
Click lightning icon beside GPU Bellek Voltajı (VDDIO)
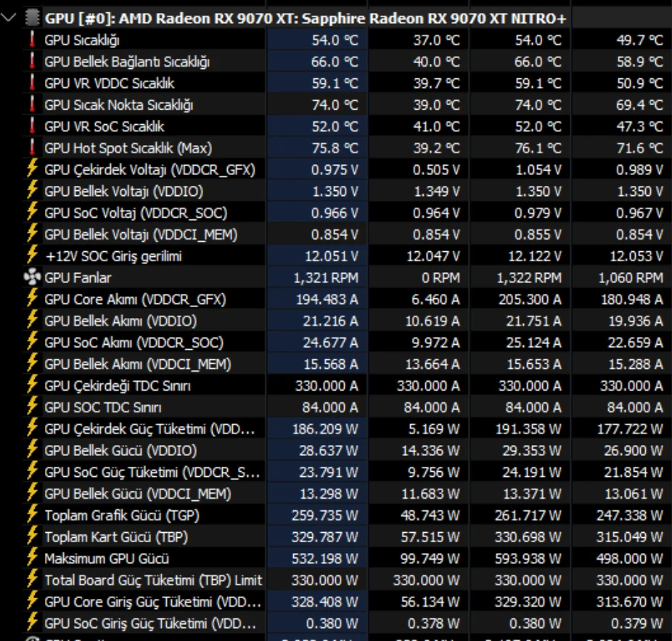coord(32,190)
